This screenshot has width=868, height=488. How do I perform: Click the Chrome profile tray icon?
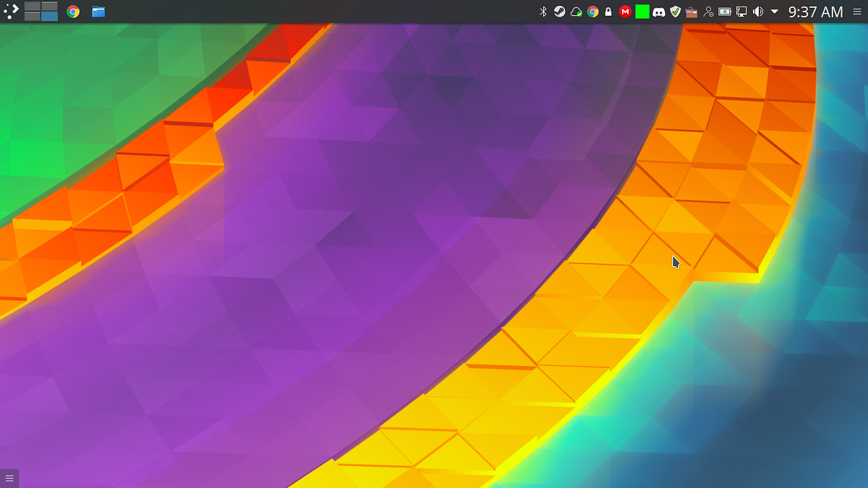click(593, 12)
